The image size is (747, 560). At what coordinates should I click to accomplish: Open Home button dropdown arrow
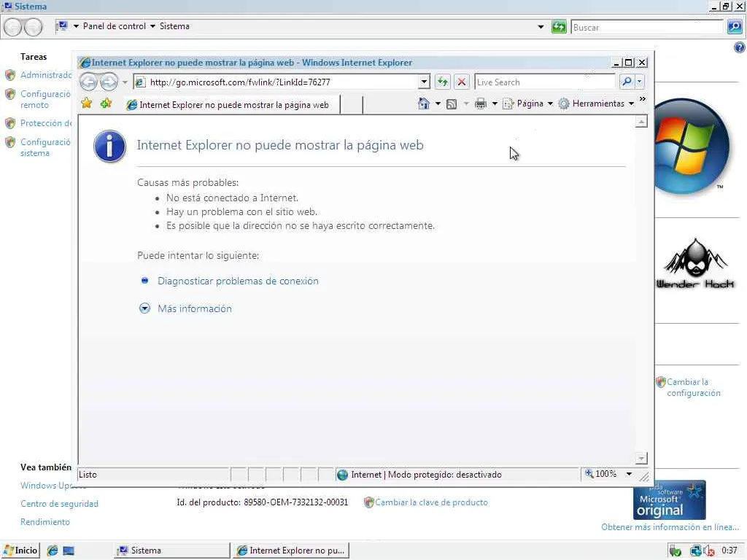[438, 104]
